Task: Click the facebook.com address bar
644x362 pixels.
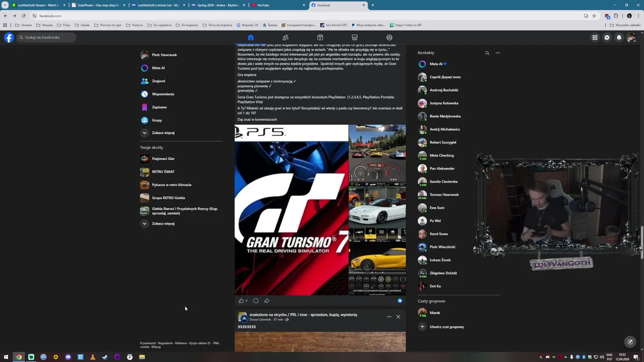Action: tap(302, 16)
